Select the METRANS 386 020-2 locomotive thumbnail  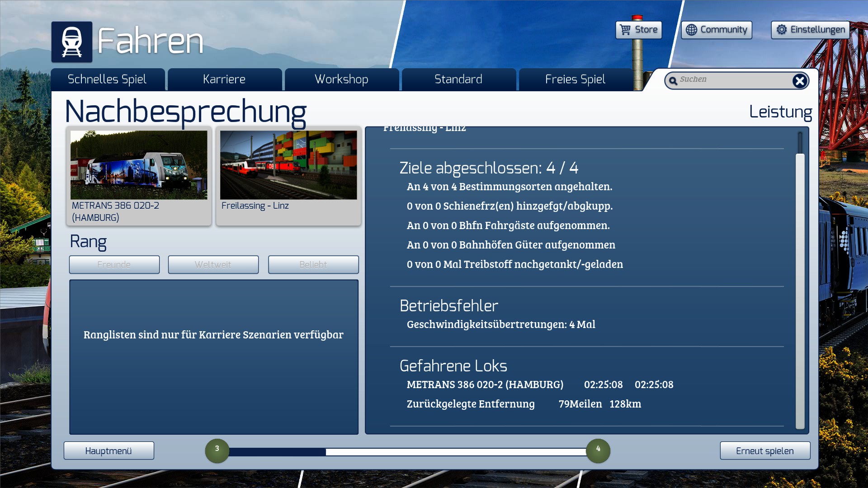pos(139,165)
